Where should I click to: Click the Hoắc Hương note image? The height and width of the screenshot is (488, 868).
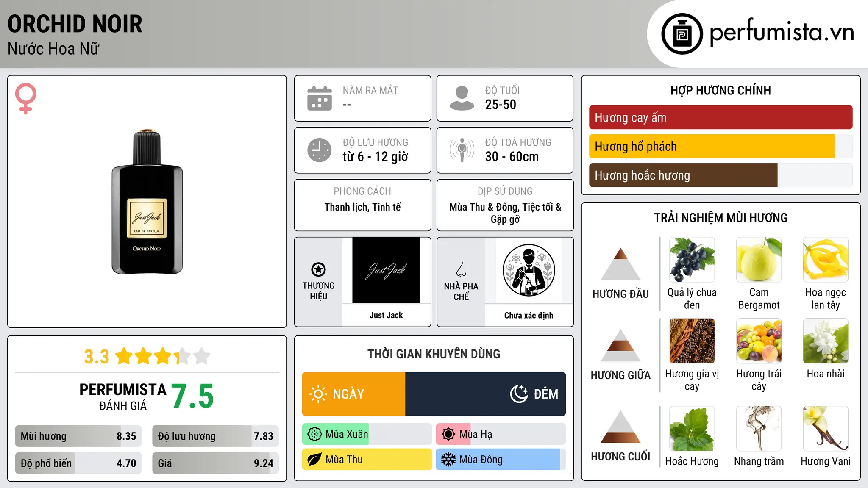point(692,429)
